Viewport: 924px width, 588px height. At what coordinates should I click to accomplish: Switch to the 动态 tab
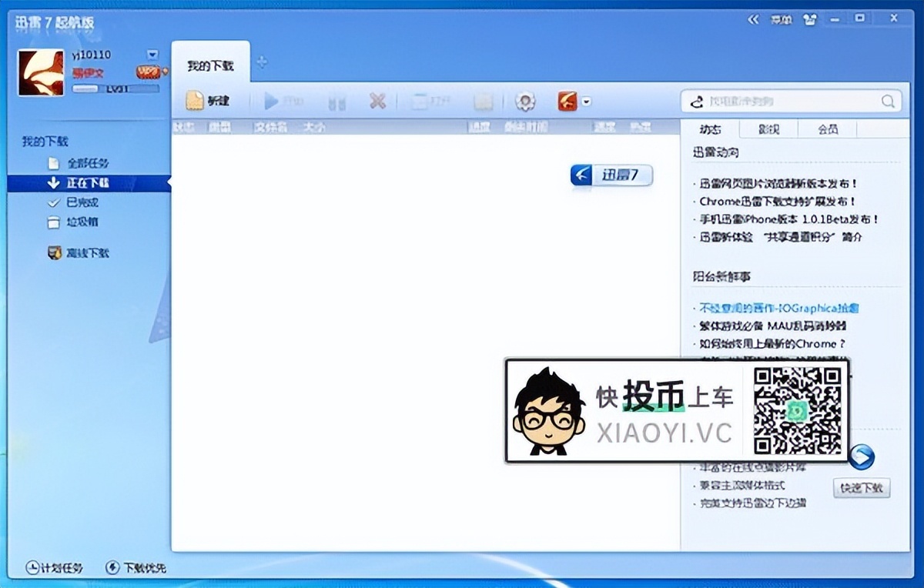[x=710, y=129]
